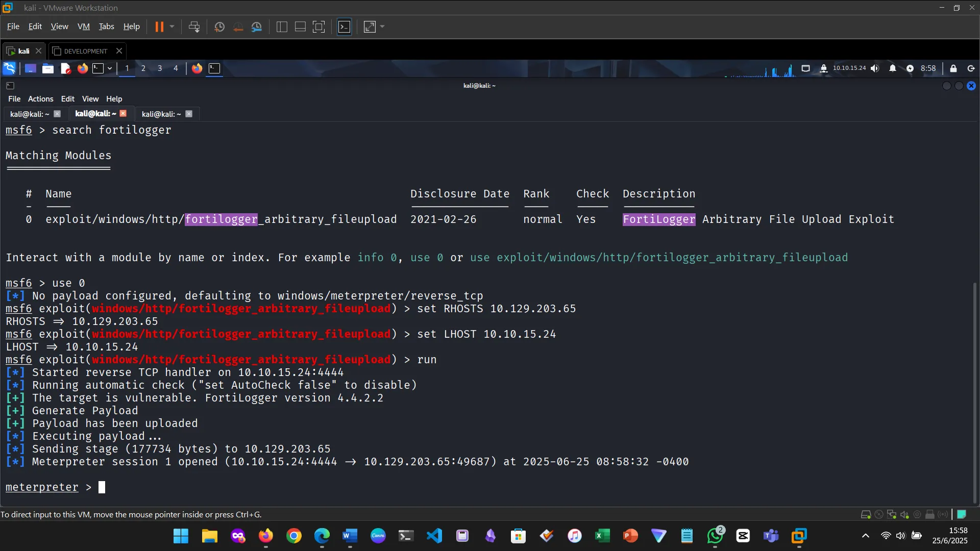This screenshot has width=980, height=551.
Task: Take a new snapshot in VMware toolbar
Action: [219, 27]
